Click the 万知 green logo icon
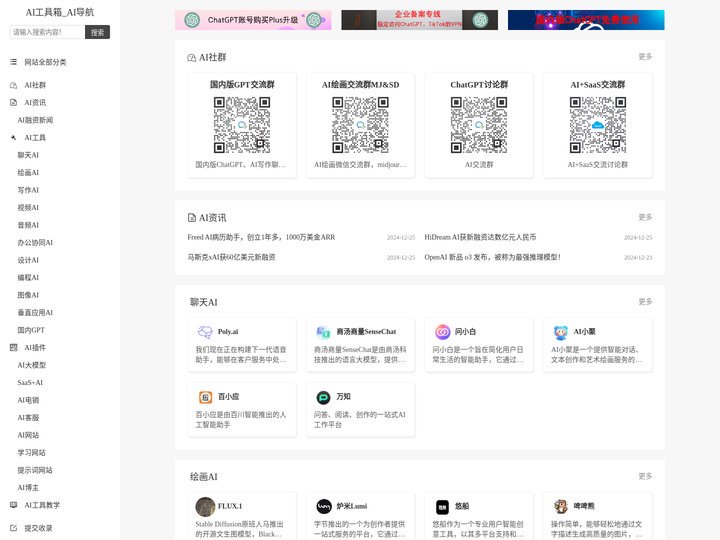 point(323,397)
